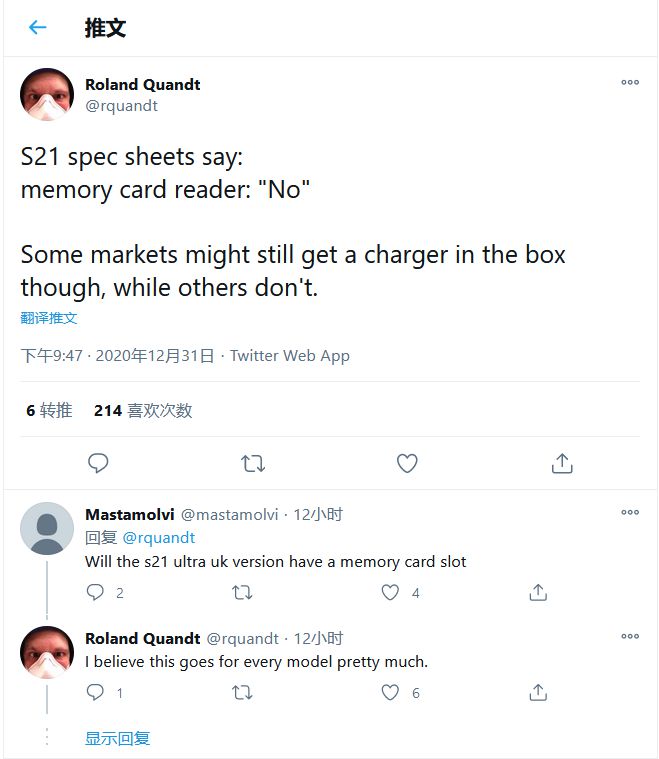The height and width of the screenshot is (759, 659).
Task: View the 6 转推 retweets list
Action: [49, 410]
